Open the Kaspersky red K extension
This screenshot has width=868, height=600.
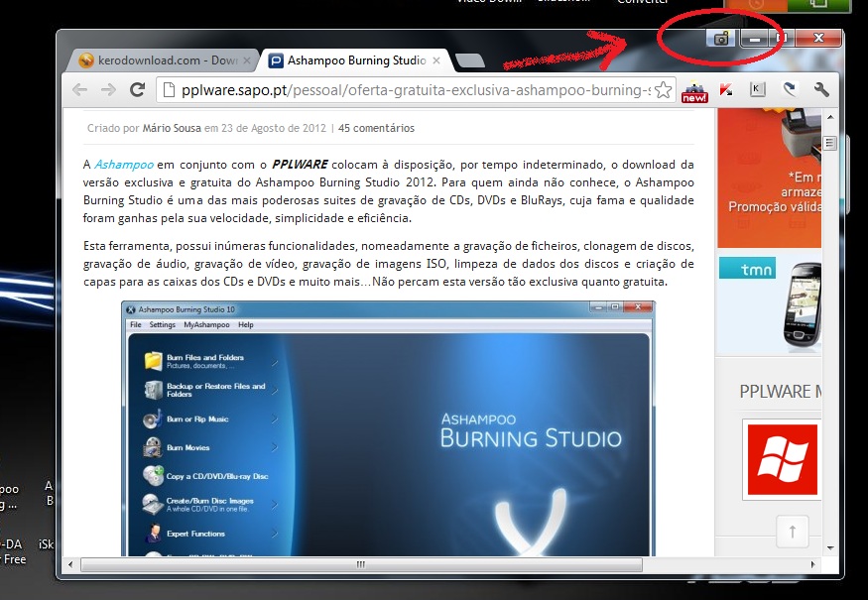pyautogui.click(x=726, y=89)
